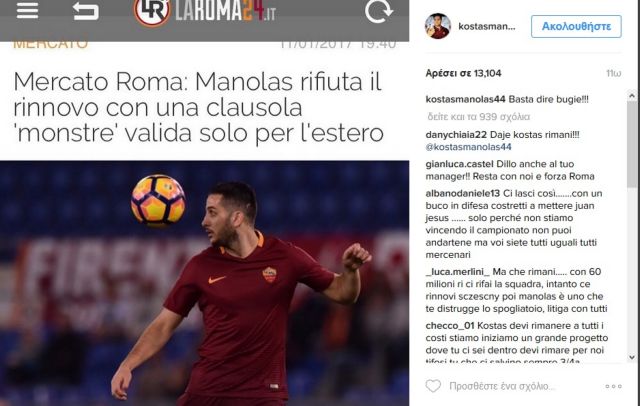640x406 pixels.
Task: Click the LAROMA24.IT logo text
Action: click(225, 11)
